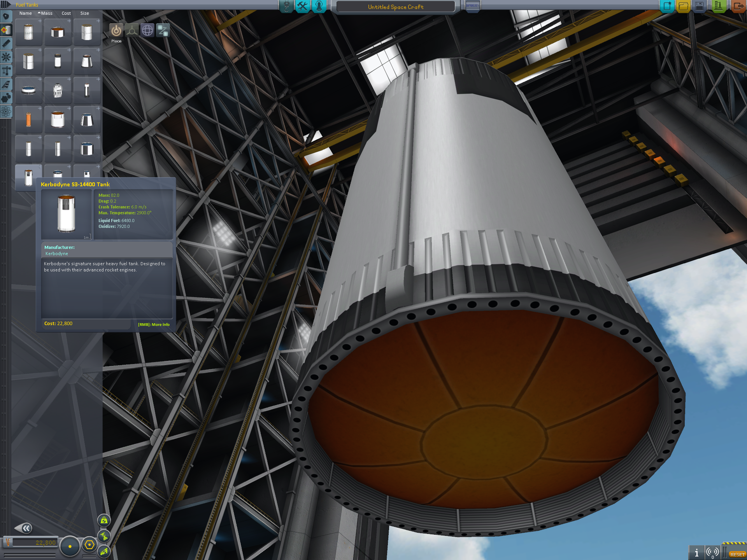747x560 pixels.
Task: Toggle angle snap hexagon button
Action: [x=89, y=545]
